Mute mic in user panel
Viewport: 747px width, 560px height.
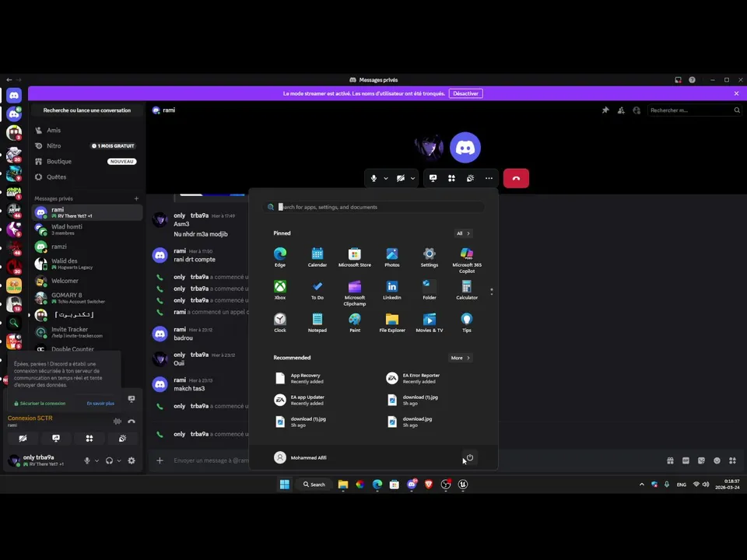pos(87,460)
